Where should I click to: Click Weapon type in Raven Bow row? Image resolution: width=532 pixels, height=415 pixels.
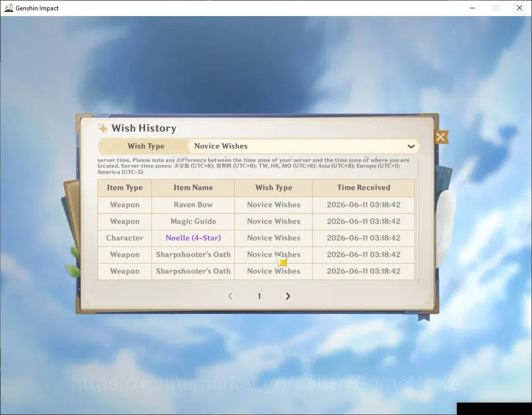click(x=124, y=205)
